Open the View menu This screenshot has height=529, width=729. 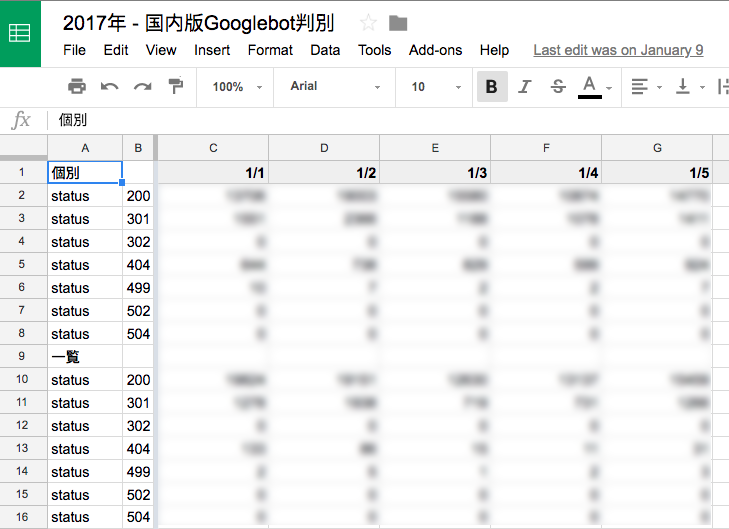tap(161, 50)
